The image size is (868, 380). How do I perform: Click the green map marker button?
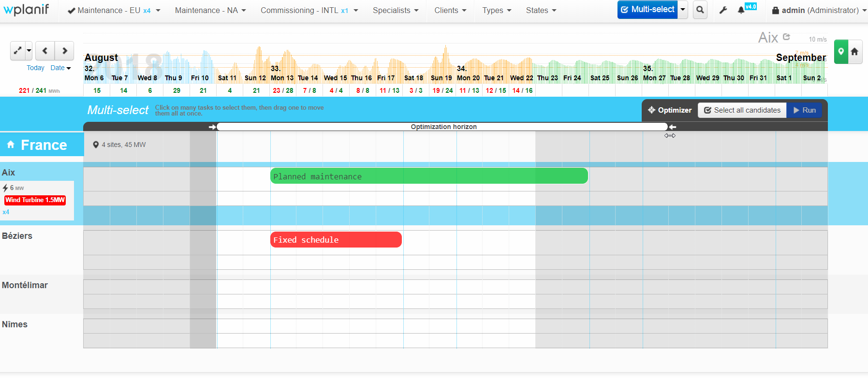click(x=841, y=52)
